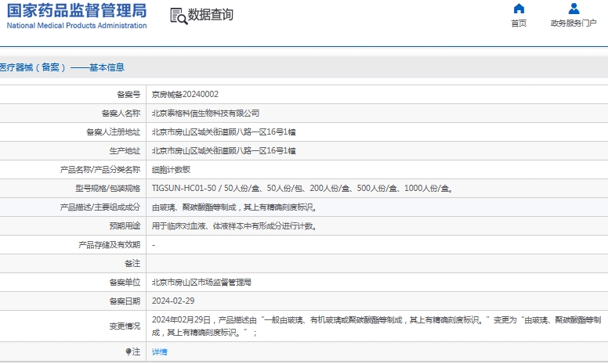This screenshot has width=608, height=364.
Task: Click the 型号规格/包装规格 label
Action: click(x=108, y=188)
